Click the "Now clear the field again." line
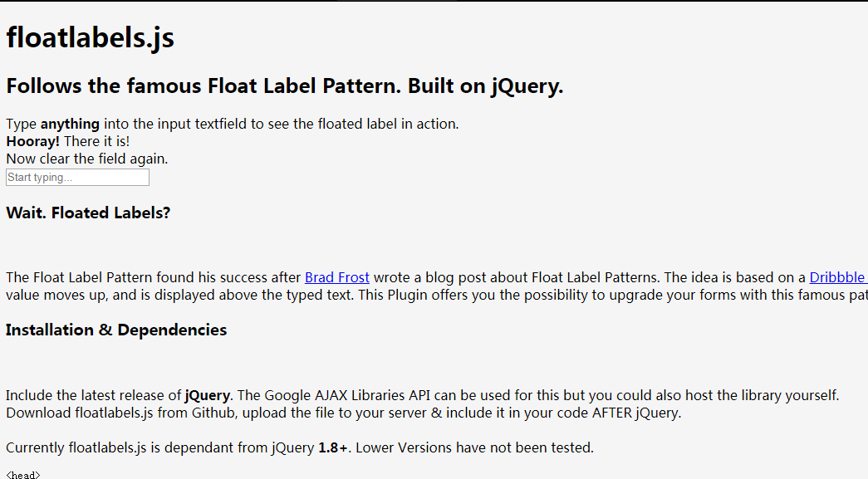The image size is (868, 479). click(87, 159)
